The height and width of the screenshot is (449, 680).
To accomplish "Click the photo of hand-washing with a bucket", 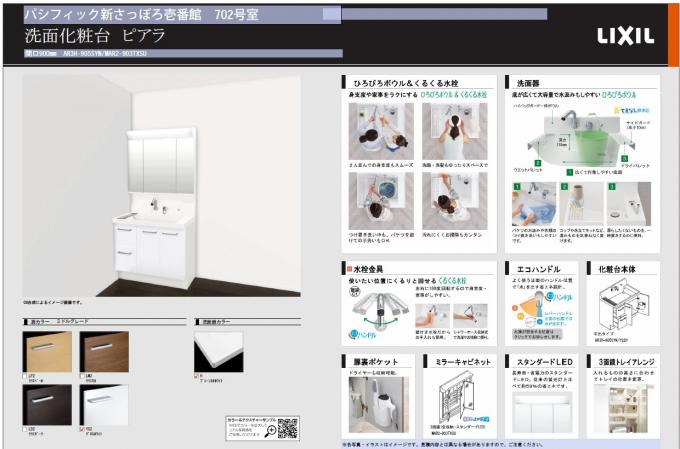I will click(x=381, y=201).
